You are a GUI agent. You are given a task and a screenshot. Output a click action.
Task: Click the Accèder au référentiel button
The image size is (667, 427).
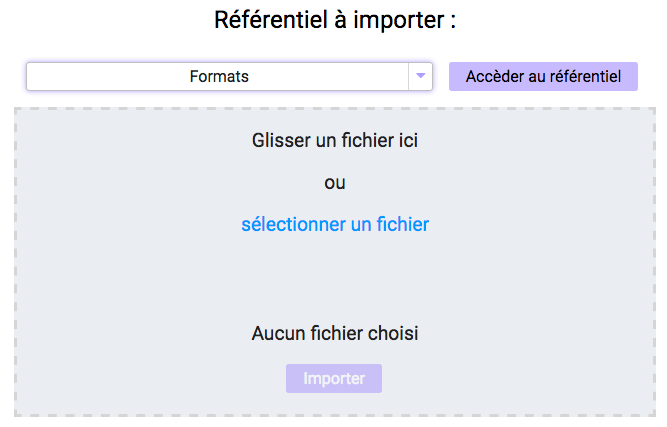543,77
